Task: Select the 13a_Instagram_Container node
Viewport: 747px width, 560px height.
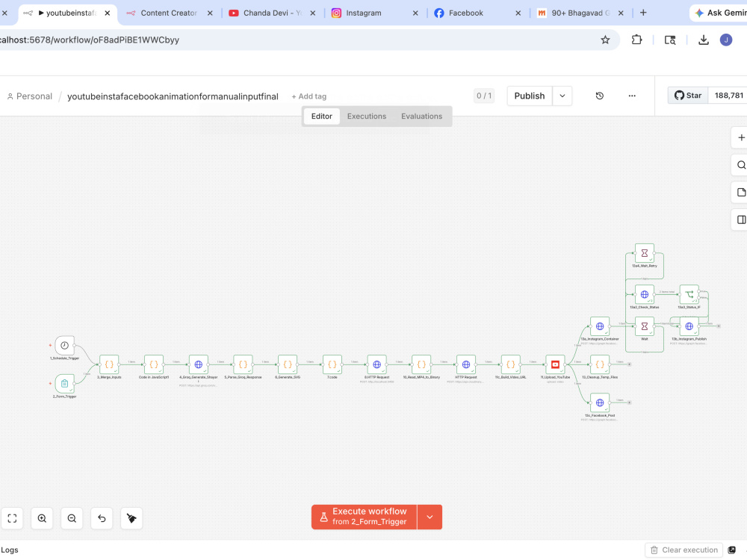Action: [600, 326]
